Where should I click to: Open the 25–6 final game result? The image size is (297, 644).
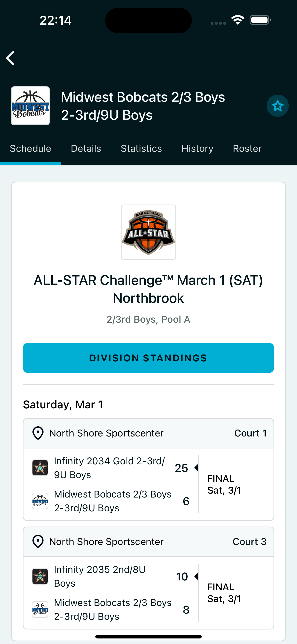[x=224, y=485]
